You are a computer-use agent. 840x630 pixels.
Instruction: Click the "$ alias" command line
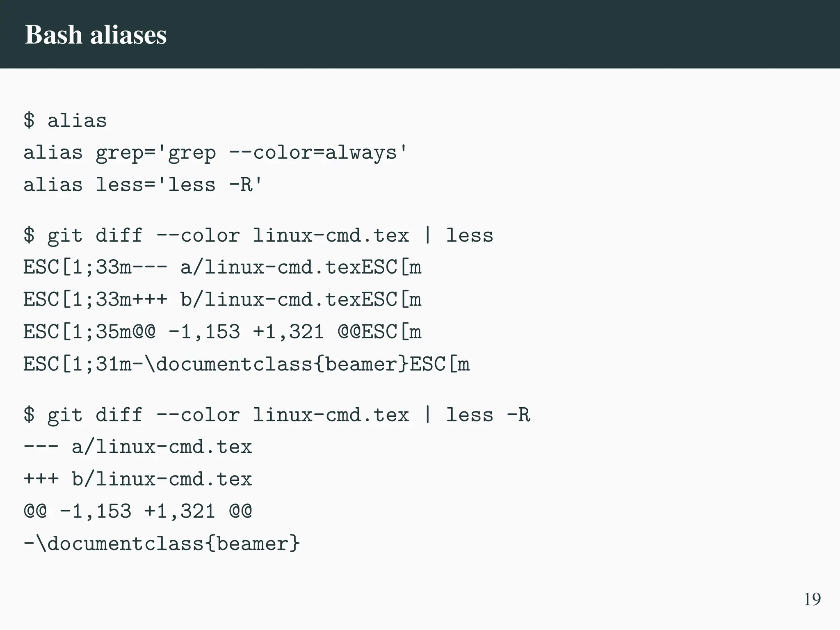click(65, 121)
